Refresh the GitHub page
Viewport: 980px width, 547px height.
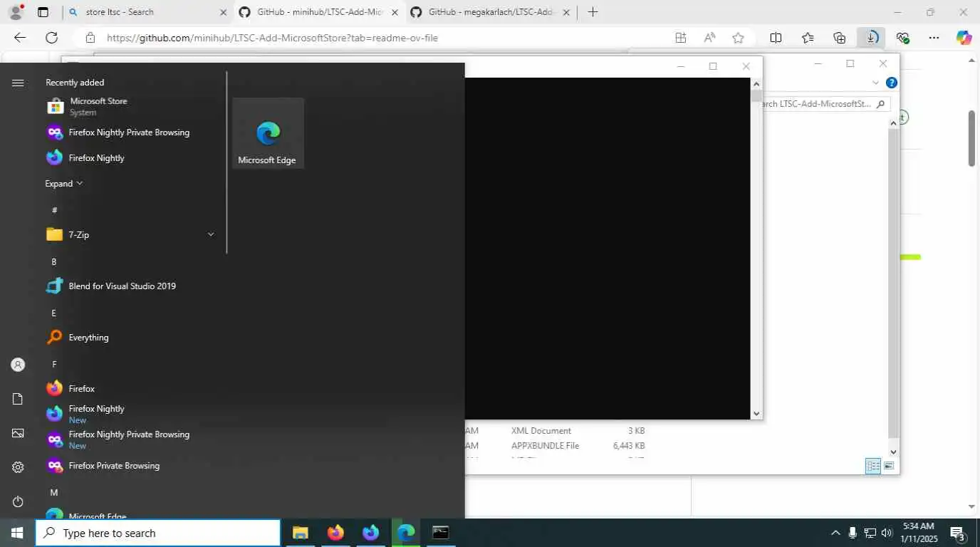click(x=51, y=38)
